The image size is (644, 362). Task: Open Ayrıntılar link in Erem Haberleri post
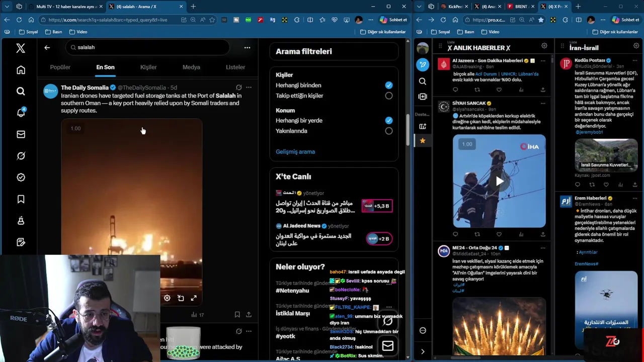pos(588,252)
